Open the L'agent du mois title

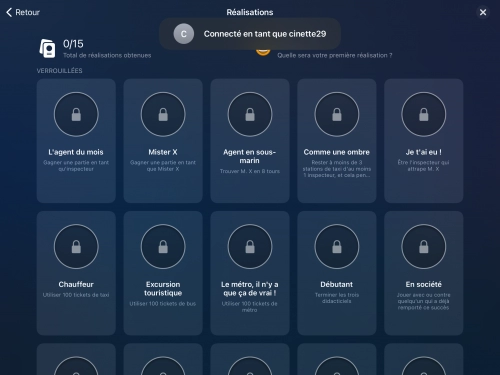point(76,152)
